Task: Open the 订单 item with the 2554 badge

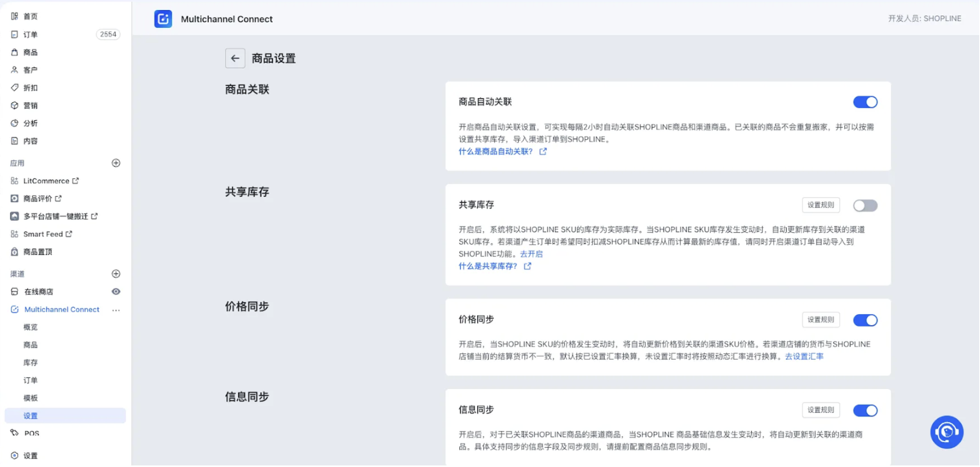Action: (x=31, y=35)
